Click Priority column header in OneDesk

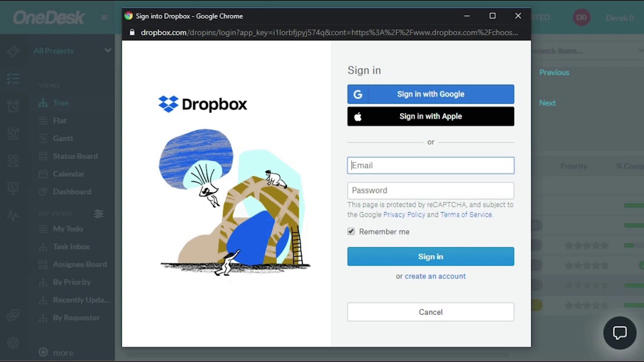(574, 166)
